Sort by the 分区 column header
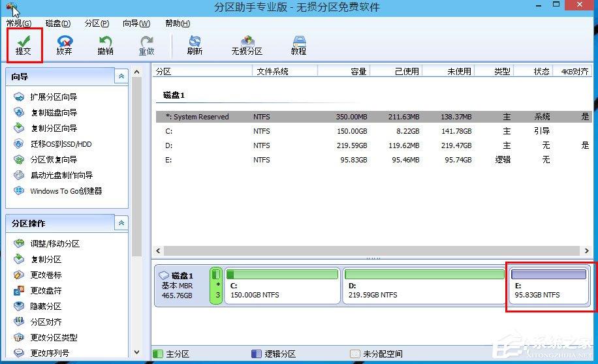 202,71
